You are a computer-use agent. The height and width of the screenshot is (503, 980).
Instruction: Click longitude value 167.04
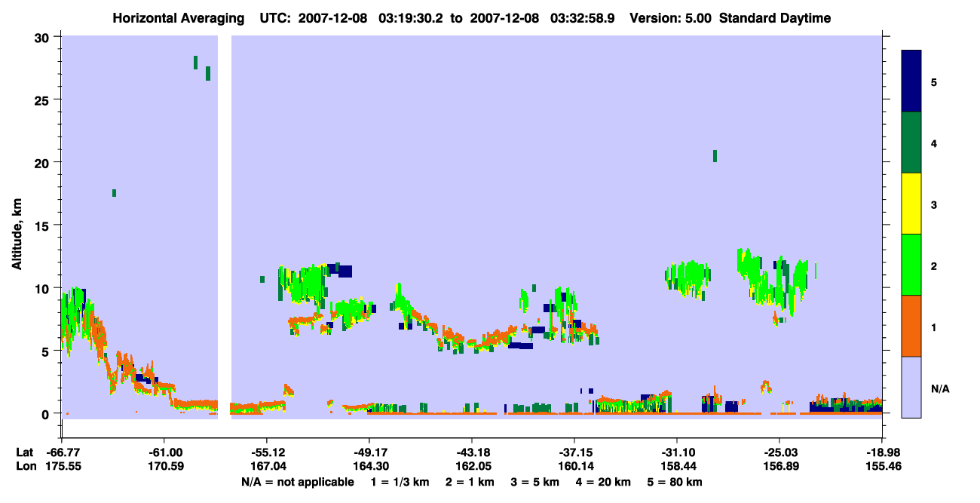(x=267, y=466)
